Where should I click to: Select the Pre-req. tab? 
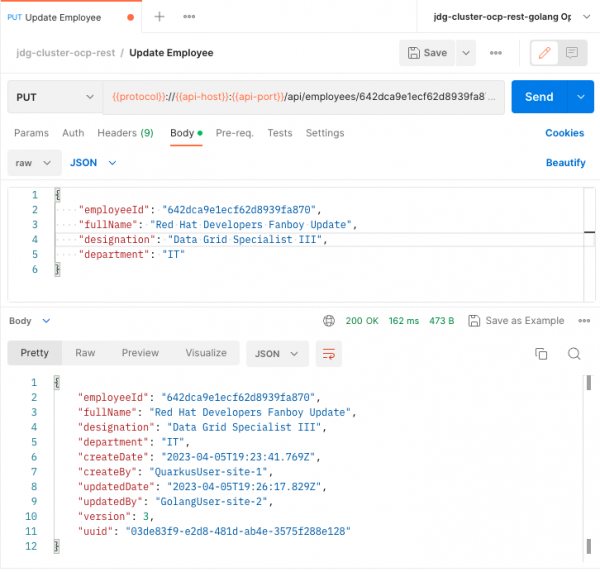pyautogui.click(x=235, y=133)
